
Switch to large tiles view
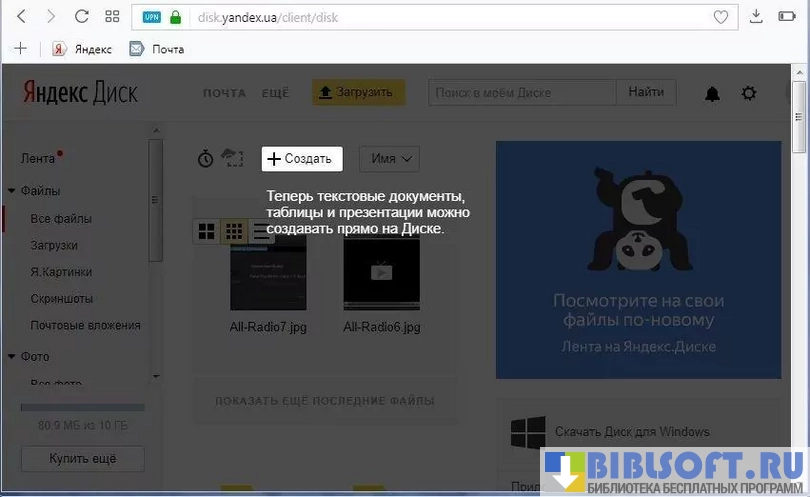(207, 231)
